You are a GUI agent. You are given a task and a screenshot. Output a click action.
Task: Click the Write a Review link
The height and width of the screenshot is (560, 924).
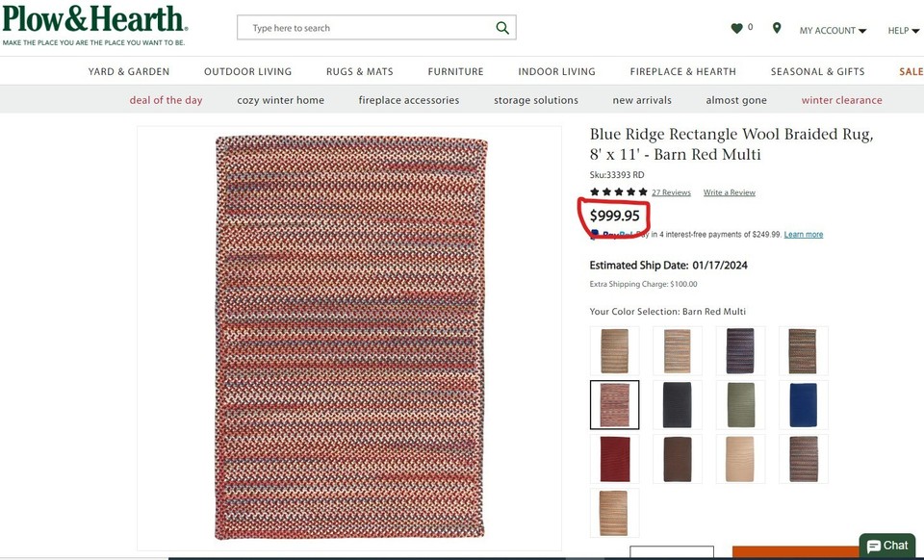tap(729, 191)
